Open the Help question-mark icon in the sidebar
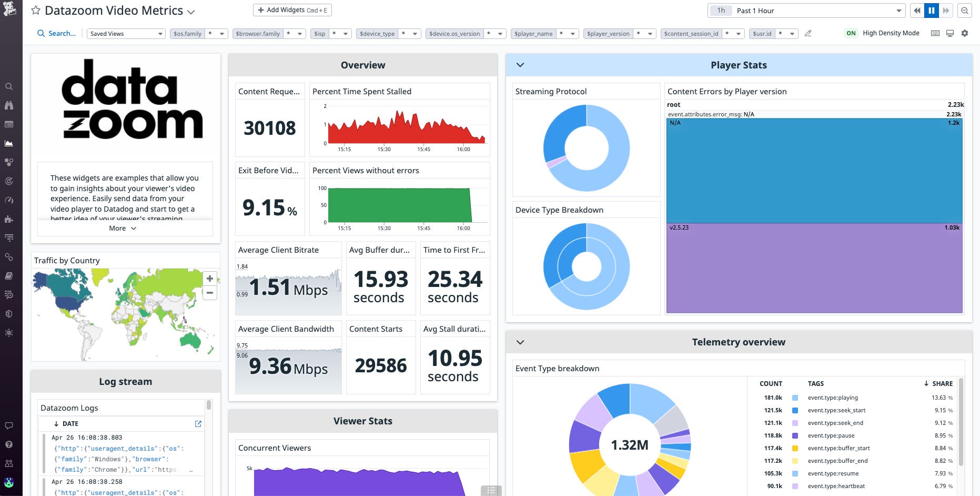The width and height of the screenshot is (980, 496). 9,444
